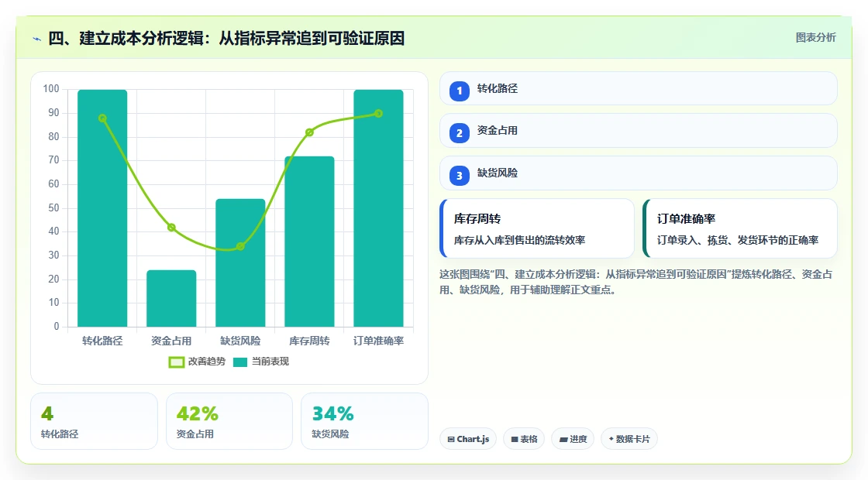Viewport: 868px width, 480px height.
Task: Toggle the 改善趋势 legend swatch
Action: (176, 362)
